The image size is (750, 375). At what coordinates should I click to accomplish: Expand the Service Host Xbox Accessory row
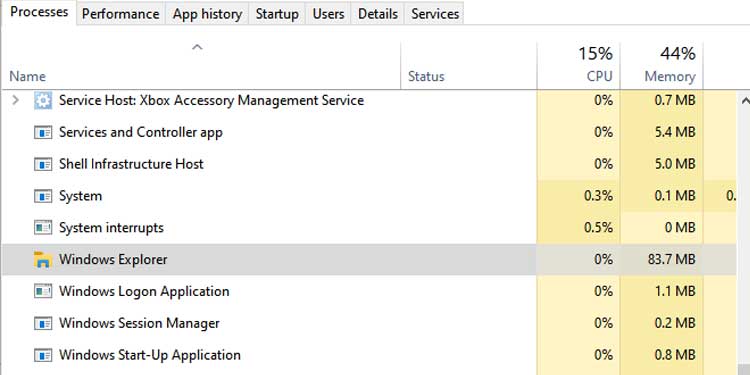pos(15,100)
